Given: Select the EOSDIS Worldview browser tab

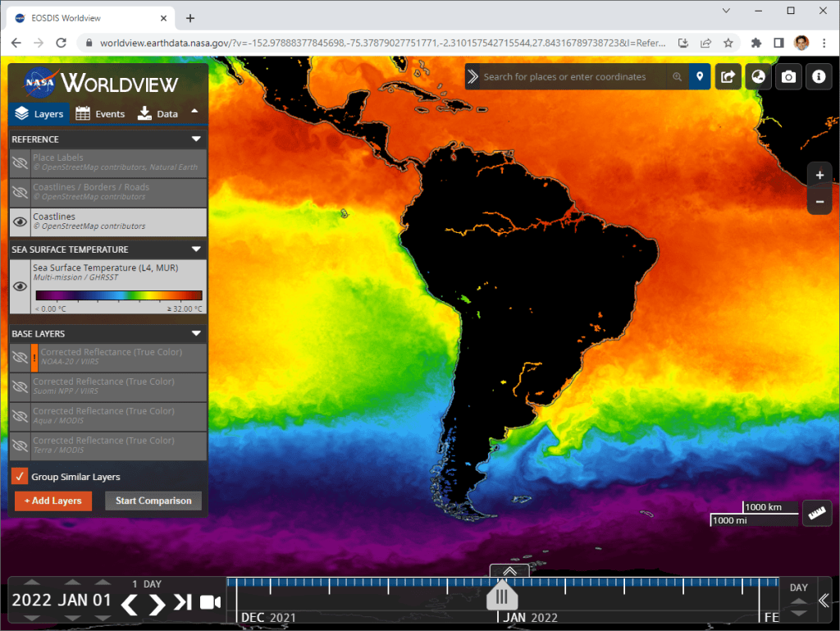Looking at the screenshot, I should pyautogui.click(x=91, y=18).
